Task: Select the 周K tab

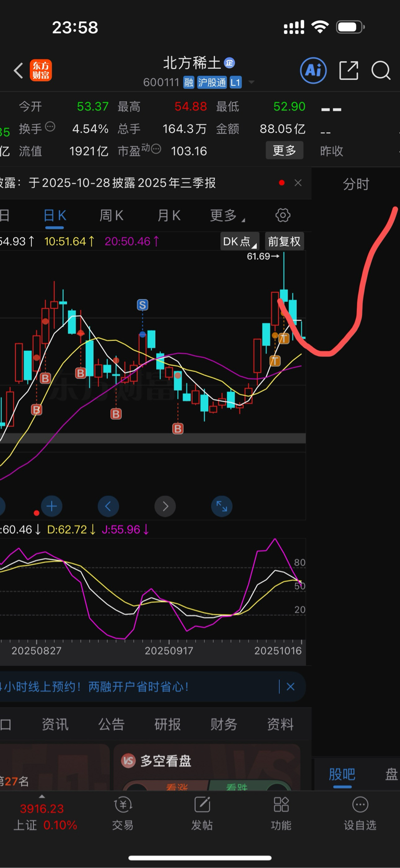Action: [111, 216]
